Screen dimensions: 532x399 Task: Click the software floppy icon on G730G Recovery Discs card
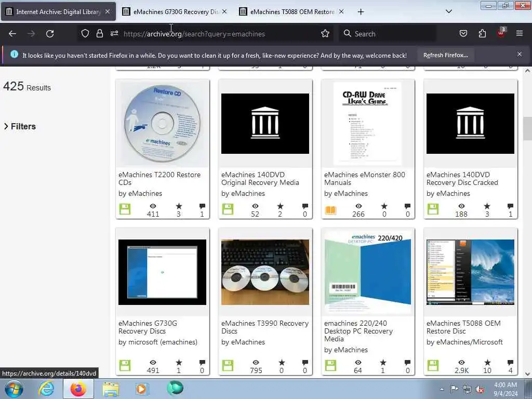click(x=125, y=366)
